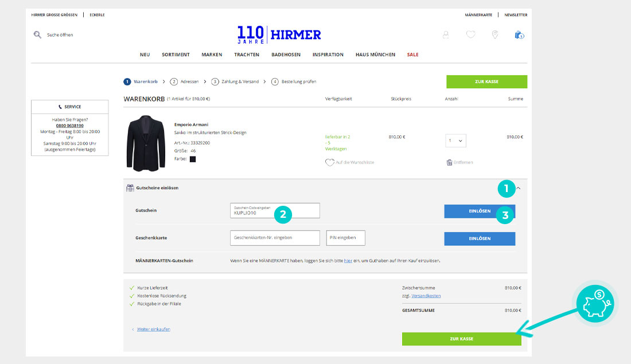Open the SALE menu
The height and width of the screenshot is (364, 631).
(412, 54)
